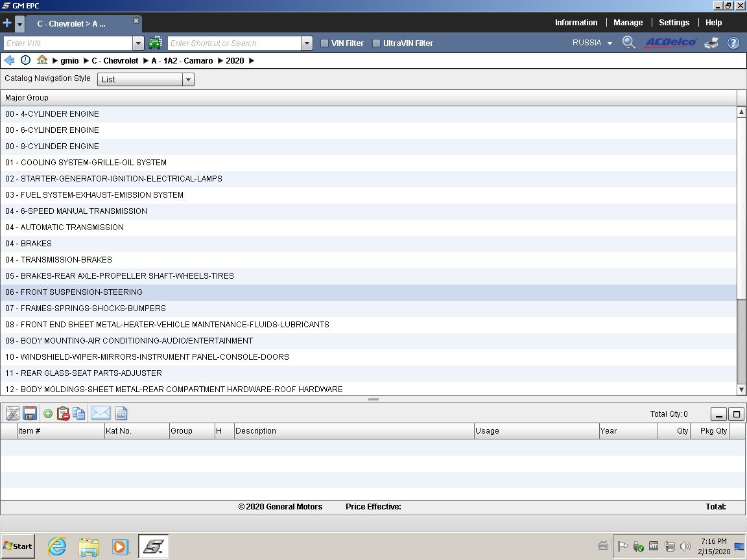The image size is (747, 560).
Task: Click the clear parts list icon
Action: point(13,414)
